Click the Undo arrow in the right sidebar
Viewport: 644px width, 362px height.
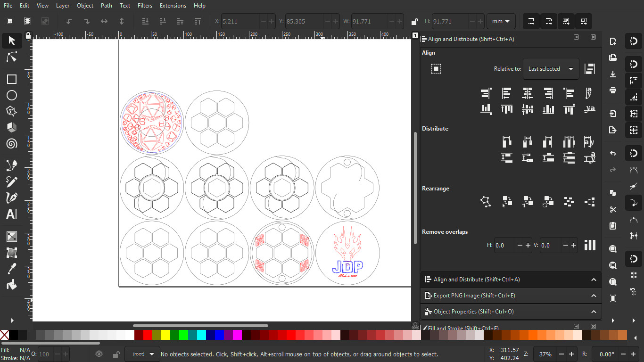613,153
